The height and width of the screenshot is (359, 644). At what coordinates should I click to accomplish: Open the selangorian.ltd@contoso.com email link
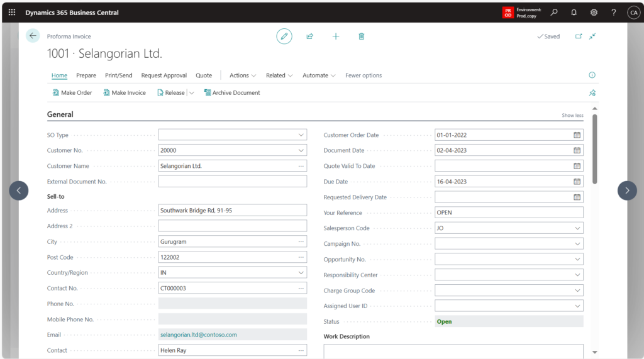click(x=198, y=334)
